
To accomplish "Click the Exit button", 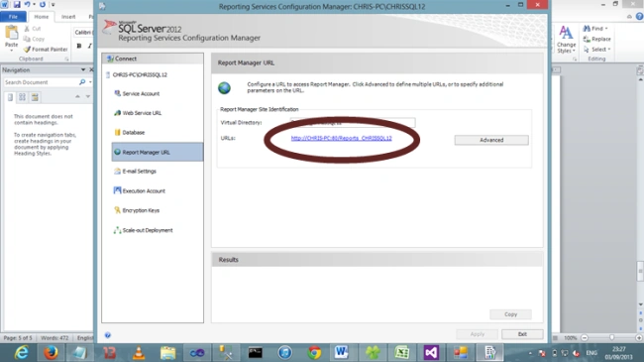I will 522,334.
